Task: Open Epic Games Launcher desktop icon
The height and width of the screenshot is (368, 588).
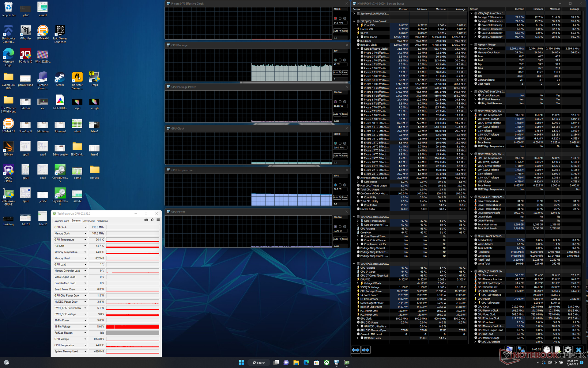Action: [x=60, y=34]
